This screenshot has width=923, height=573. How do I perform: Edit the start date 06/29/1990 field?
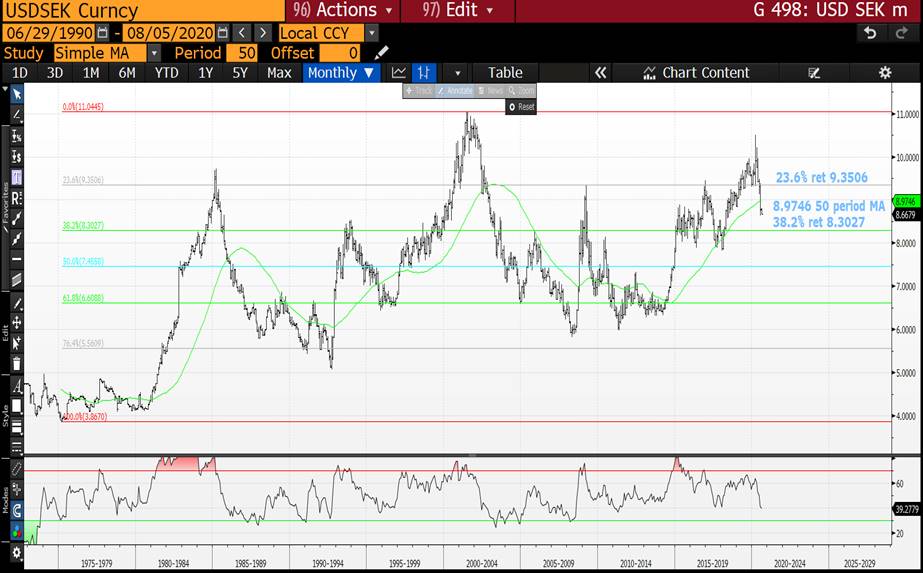[49, 33]
